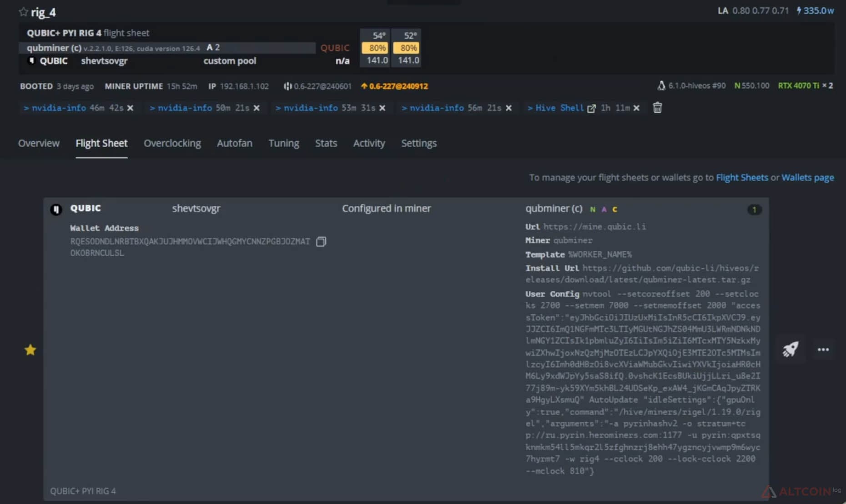Select the Flight Sheet tab

click(x=101, y=143)
